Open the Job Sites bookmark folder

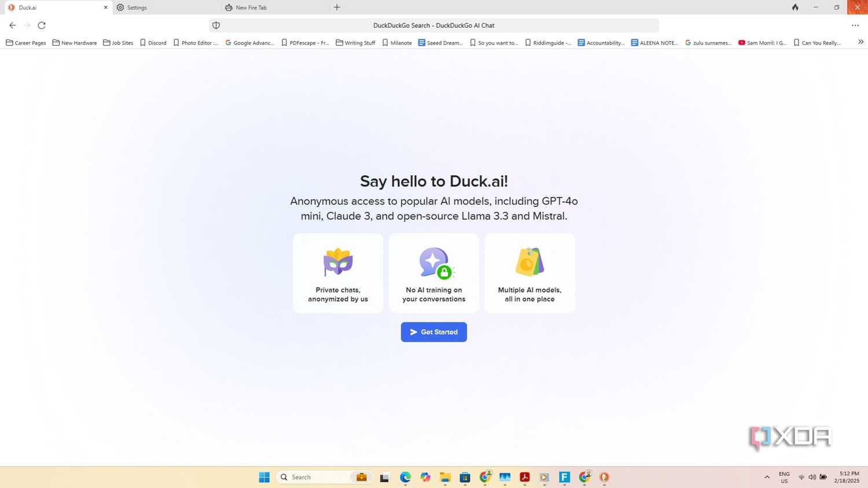click(x=118, y=43)
